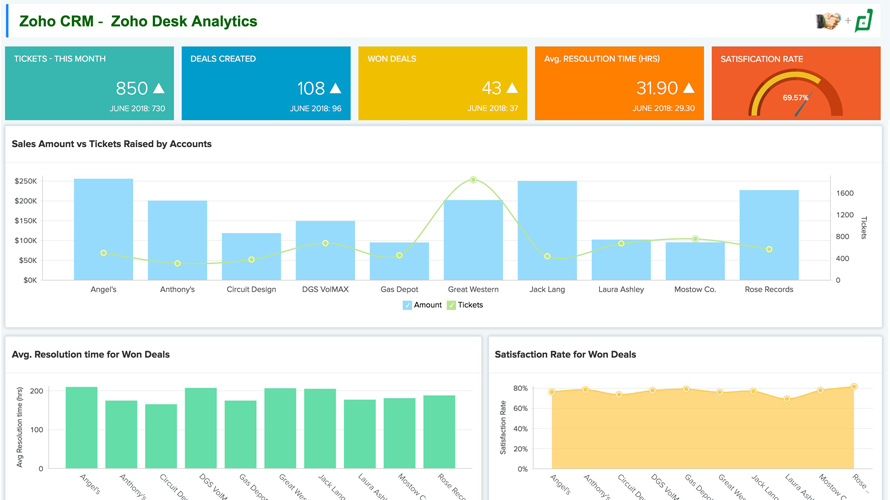Open the Won Deals yellow card
The height and width of the screenshot is (500, 890).
point(442,83)
